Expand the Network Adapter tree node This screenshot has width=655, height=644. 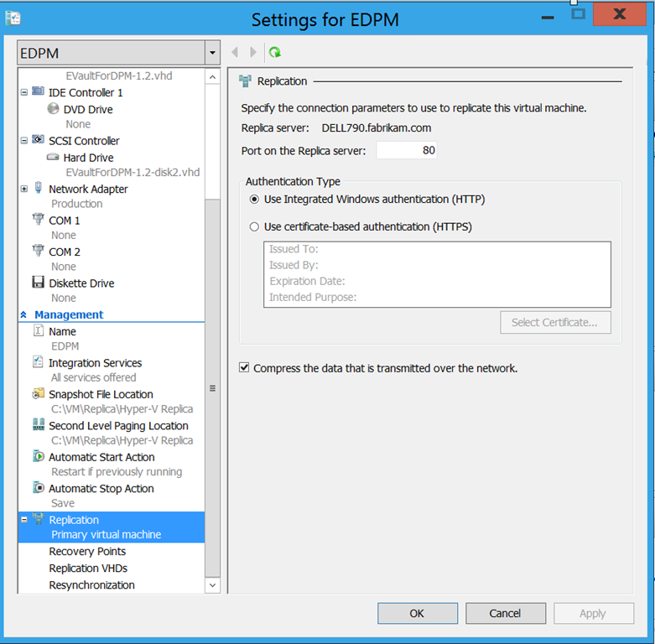24,189
